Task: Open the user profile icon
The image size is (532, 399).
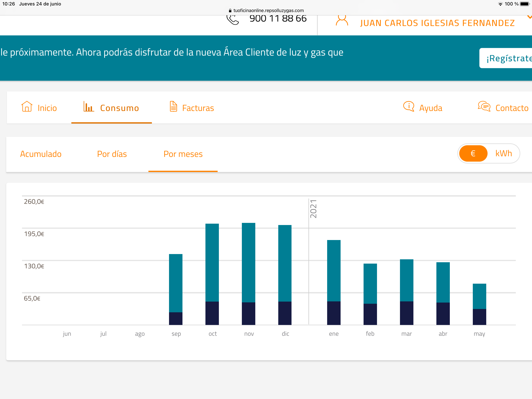Action: (342, 20)
